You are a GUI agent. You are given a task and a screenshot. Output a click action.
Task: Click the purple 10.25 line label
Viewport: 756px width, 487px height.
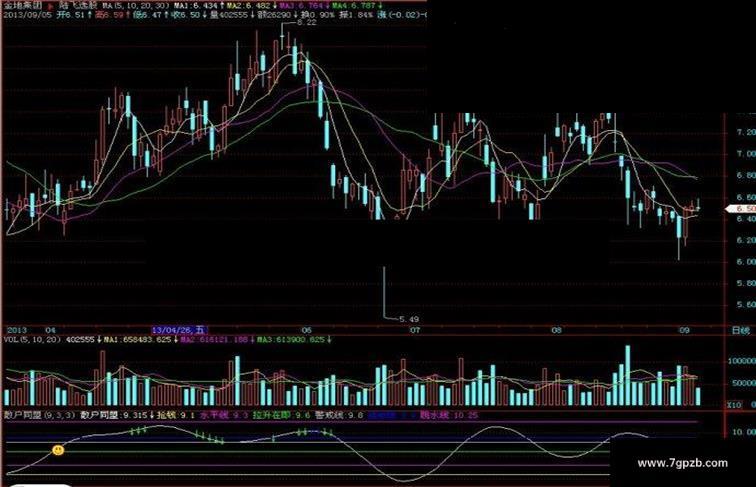pyautogui.click(x=448, y=415)
